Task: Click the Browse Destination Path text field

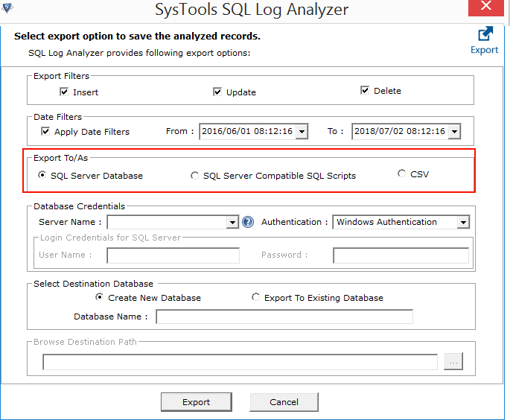Action: 240,362
